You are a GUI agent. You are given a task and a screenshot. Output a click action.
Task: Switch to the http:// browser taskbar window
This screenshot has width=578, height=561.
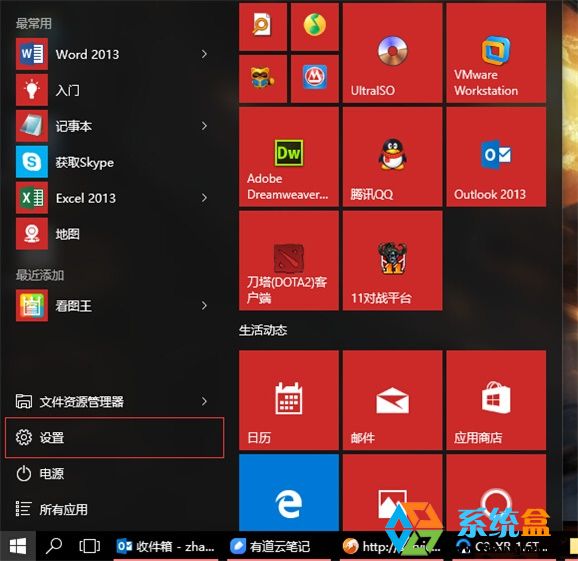391,546
